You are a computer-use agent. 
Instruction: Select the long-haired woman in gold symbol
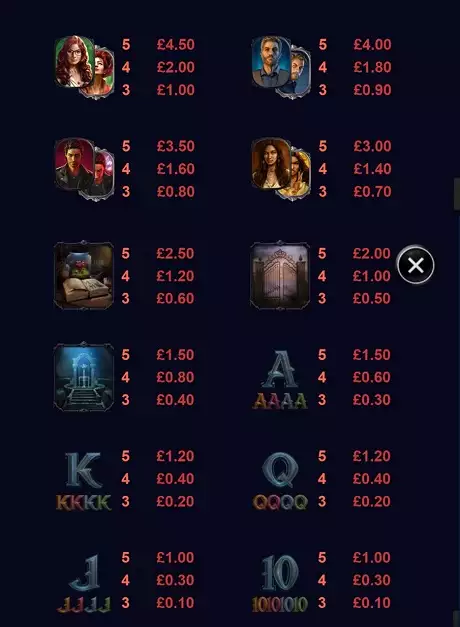click(281, 169)
